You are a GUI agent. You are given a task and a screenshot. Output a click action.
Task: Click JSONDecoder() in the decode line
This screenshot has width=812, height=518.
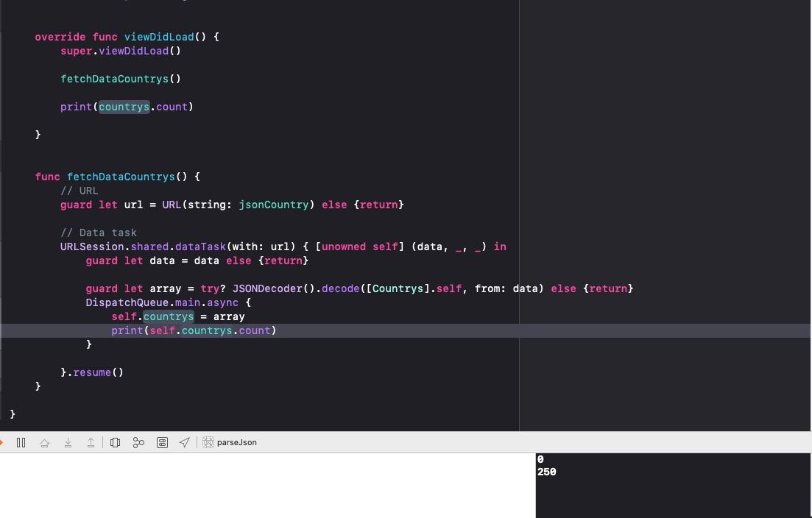[273, 288]
